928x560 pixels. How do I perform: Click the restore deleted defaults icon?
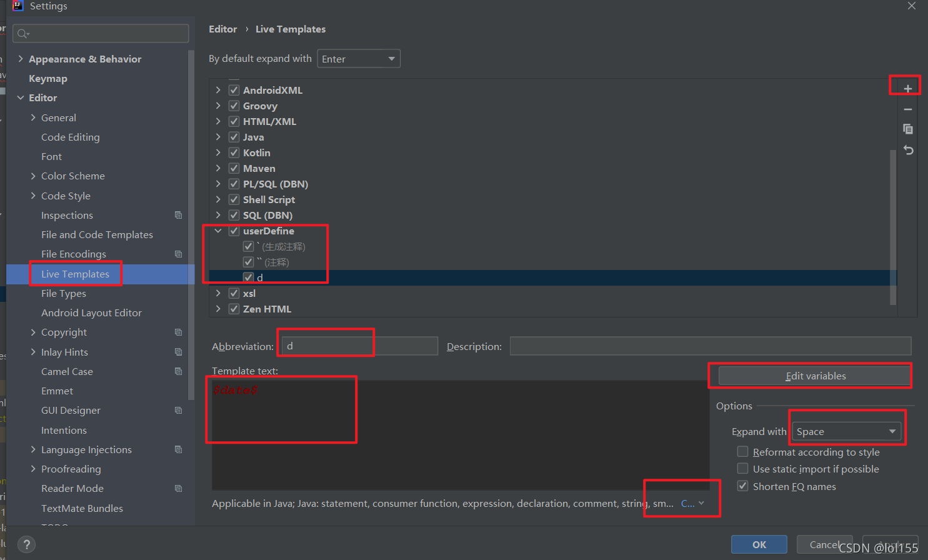[x=908, y=150]
